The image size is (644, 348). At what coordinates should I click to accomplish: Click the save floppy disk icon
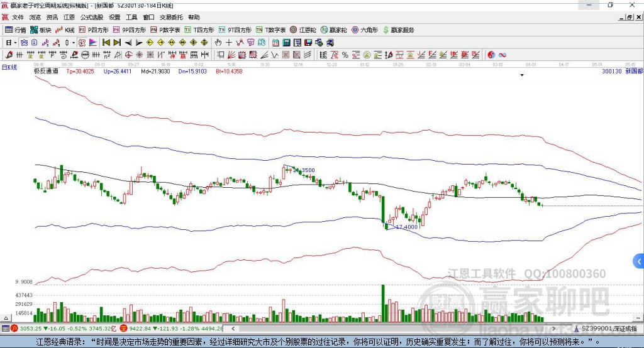(308, 43)
